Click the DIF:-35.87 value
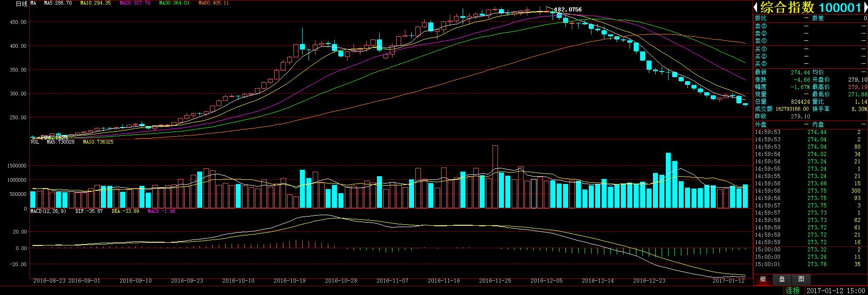 pyautogui.click(x=89, y=212)
